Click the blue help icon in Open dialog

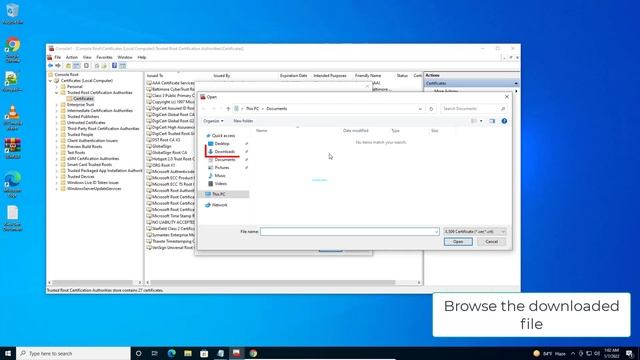click(504, 121)
